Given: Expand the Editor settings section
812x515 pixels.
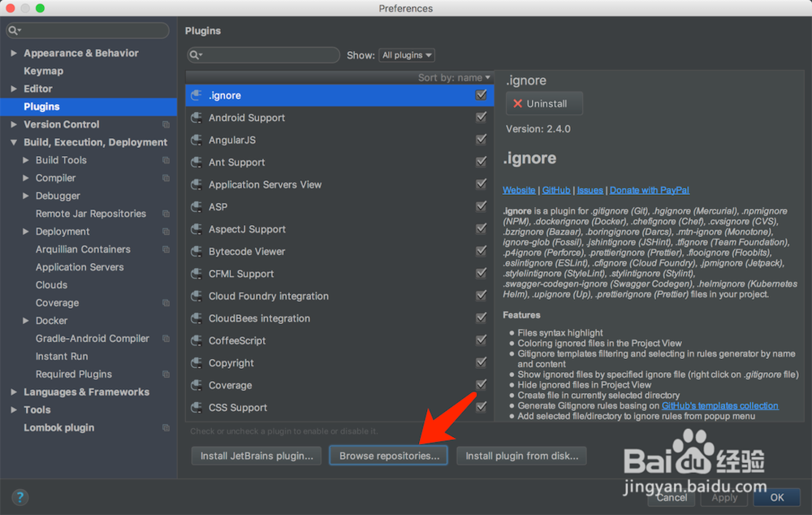Looking at the screenshot, I should (14, 89).
